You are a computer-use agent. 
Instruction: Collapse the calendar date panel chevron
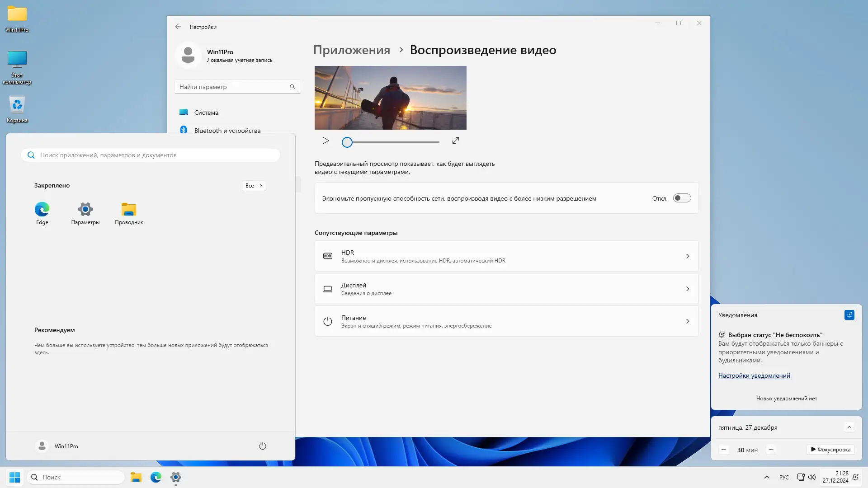(849, 427)
